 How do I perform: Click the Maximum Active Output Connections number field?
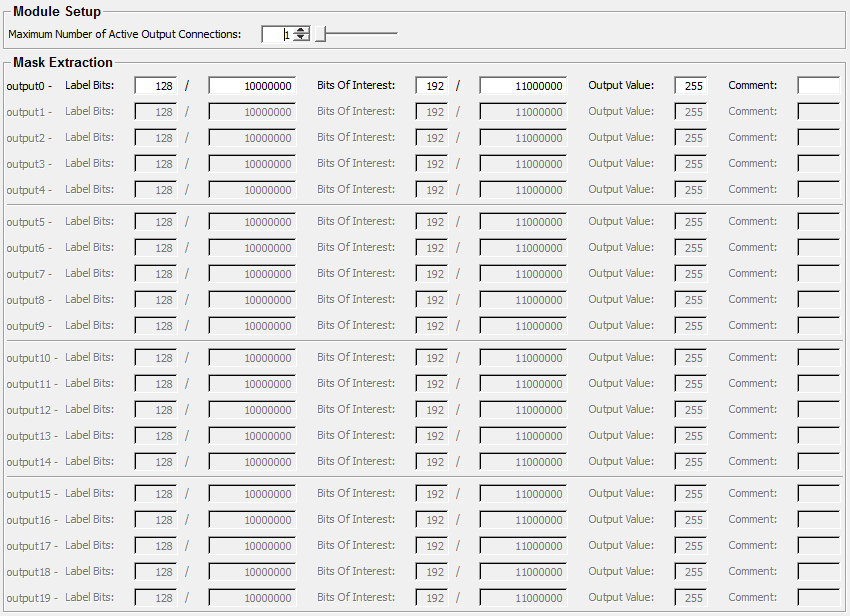tap(275, 34)
